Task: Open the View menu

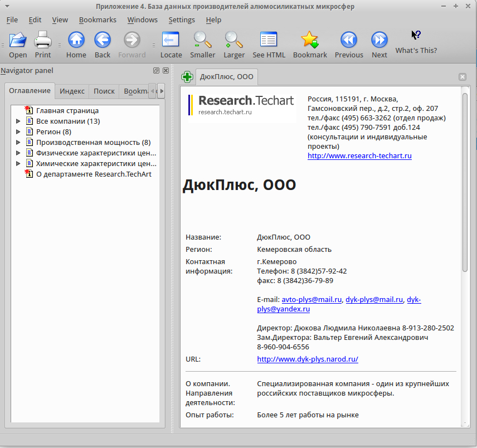Action: pos(60,20)
